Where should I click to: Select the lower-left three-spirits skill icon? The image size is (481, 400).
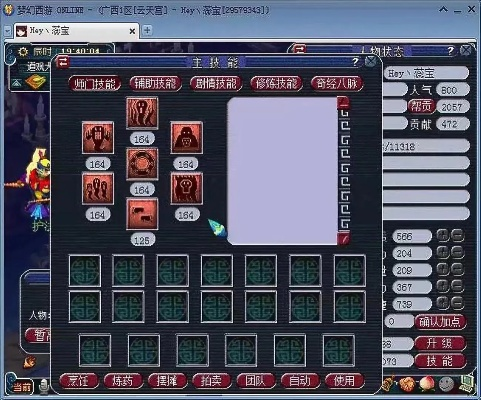click(x=98, y=188)
